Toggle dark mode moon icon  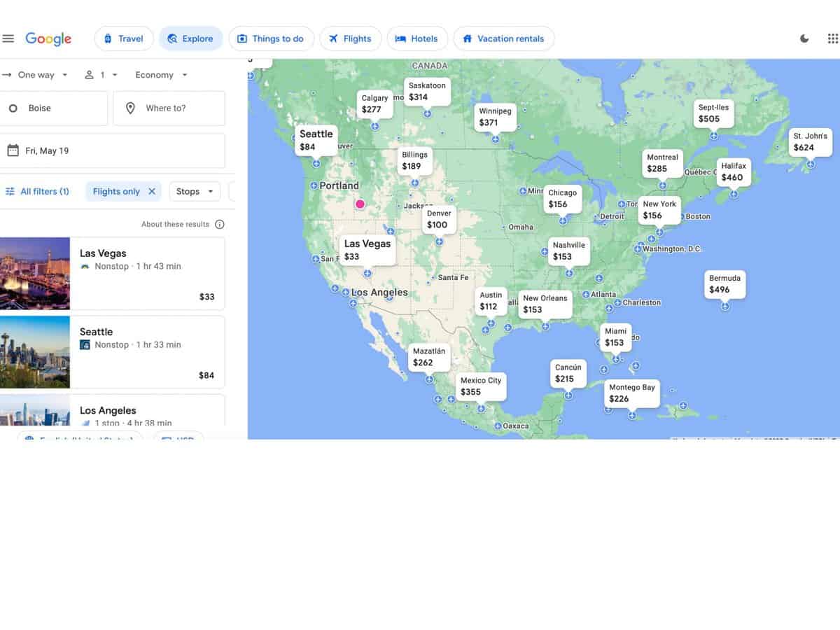[804, 38]
